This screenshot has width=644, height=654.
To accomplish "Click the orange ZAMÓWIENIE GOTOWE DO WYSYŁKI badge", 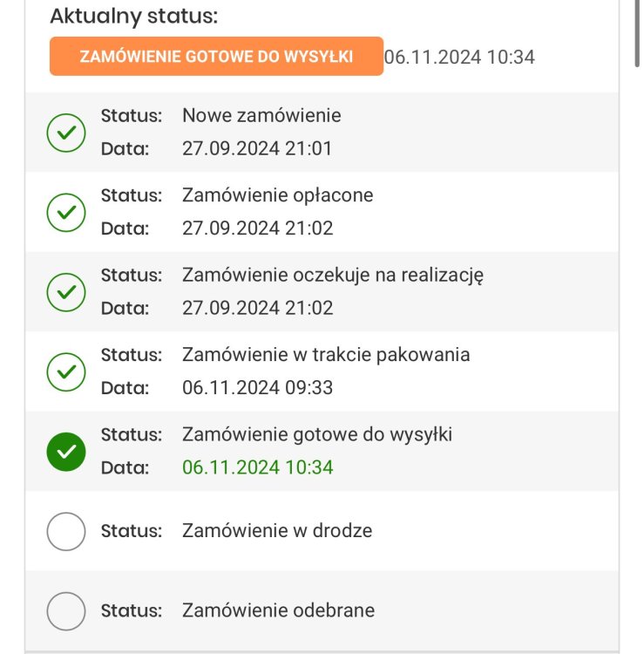I will click(x=216, y=57).
